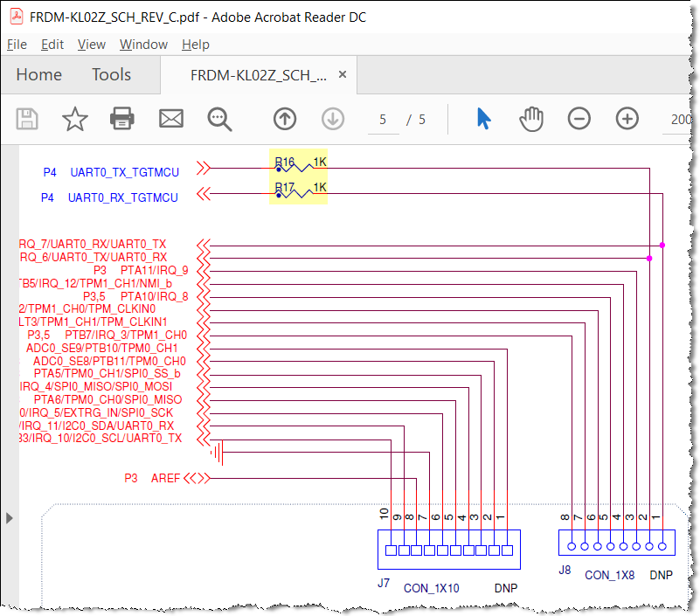The height and width of the screenshot is (616, 700).
Task: Open the File menu
Action: click(x=17, y=44)
